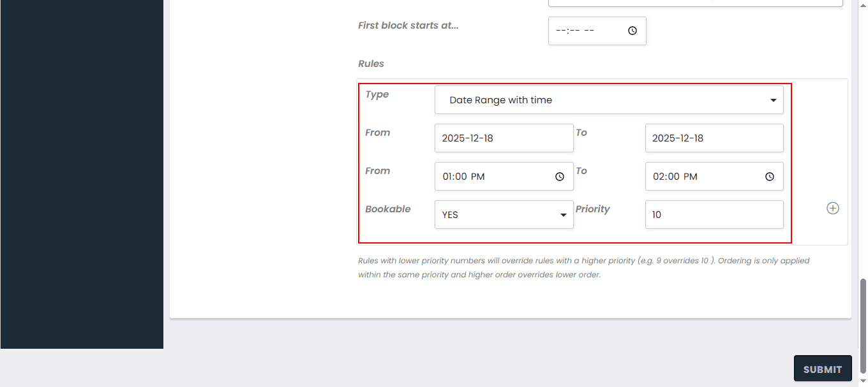This screenshot has height=387, width=868.
Task: Select hour segment of To time 02:00 PM
Action: (657, 177)
